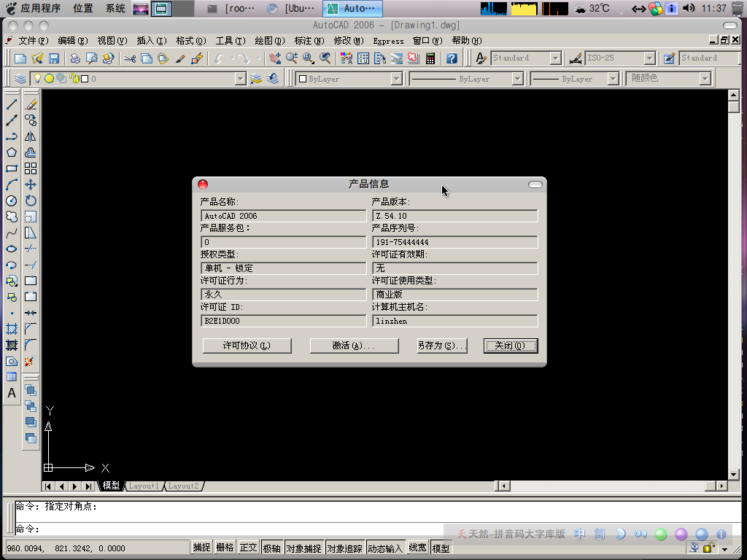Click the Match Properties brush icon
Viewport: 747px width, 560px height.
pyautogui.click(x=180, y=58)
